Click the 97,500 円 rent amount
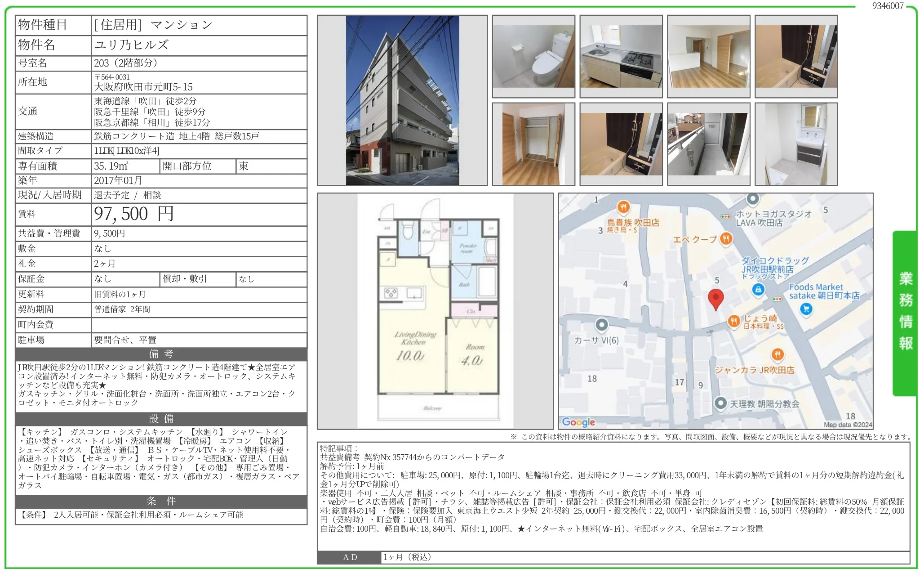Image resolution: width=924 pixels, height=569 pixels. pos(134,214)
